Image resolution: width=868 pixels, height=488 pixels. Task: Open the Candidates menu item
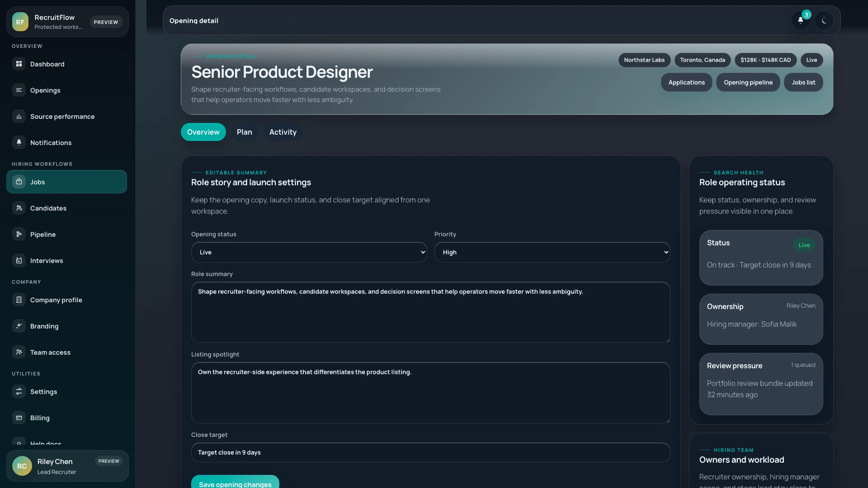click(66, 208)
